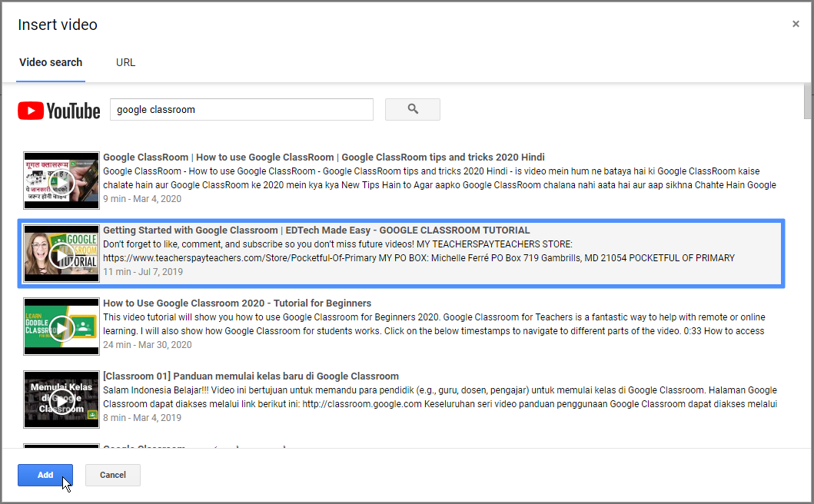Play the Hindi Google ClassRoom video thumbnail
This screenshot has width=814, height=504.
click(61, 181)
